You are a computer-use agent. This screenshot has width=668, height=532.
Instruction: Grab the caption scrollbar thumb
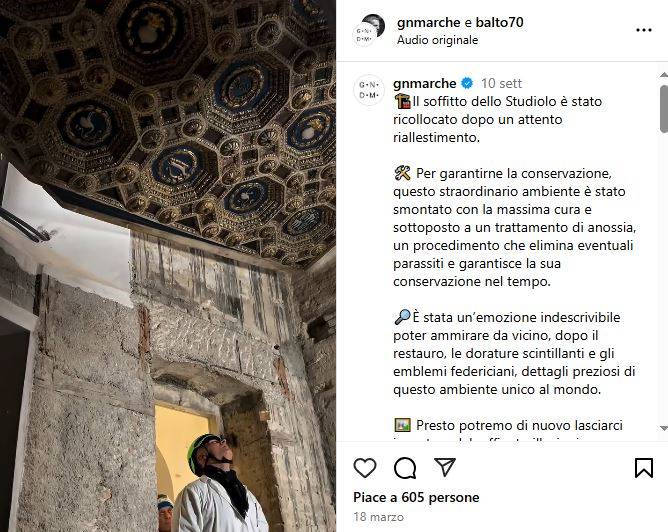point(664,109)
